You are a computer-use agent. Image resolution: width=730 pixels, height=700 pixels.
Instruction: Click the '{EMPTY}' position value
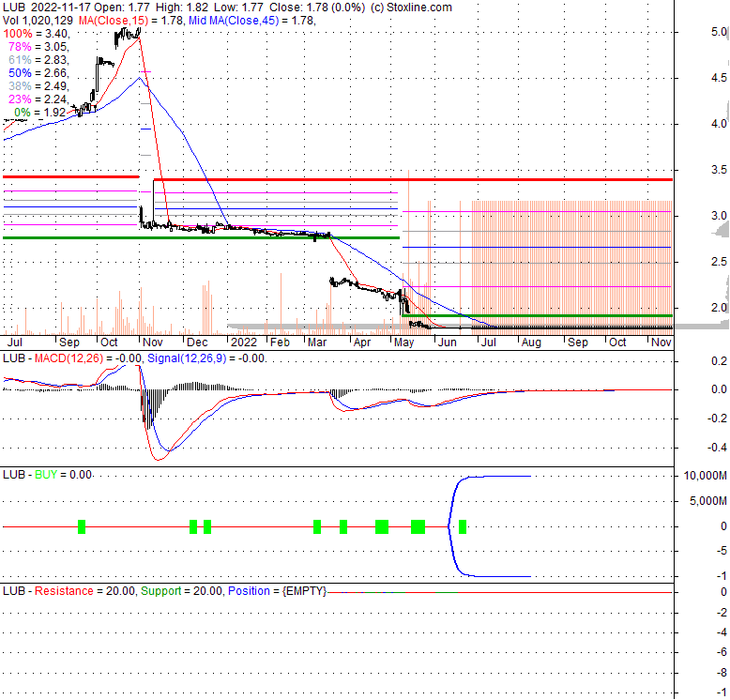[x=304, y=591]
